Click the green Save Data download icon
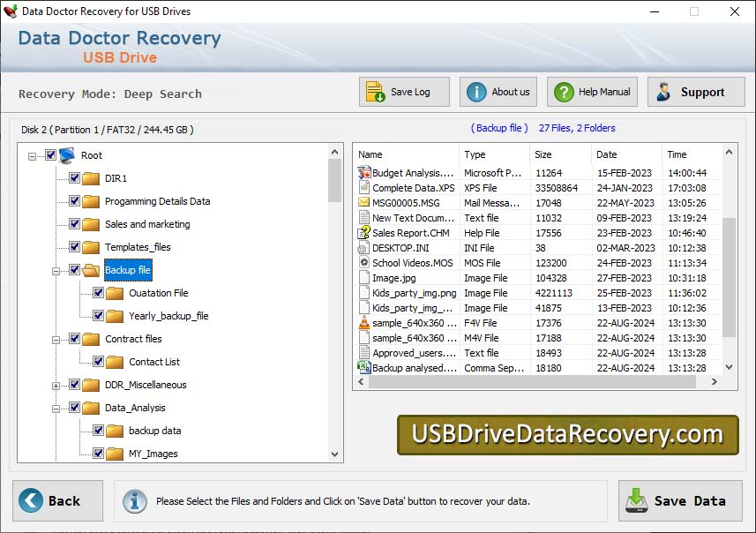756x533 pixels. pos(636,500)
